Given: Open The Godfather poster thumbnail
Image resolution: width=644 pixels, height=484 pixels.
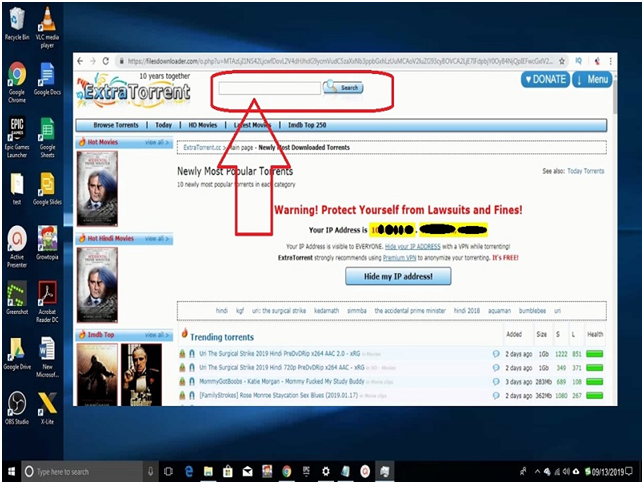Looking at the screenshot, I should coord(141,375).
